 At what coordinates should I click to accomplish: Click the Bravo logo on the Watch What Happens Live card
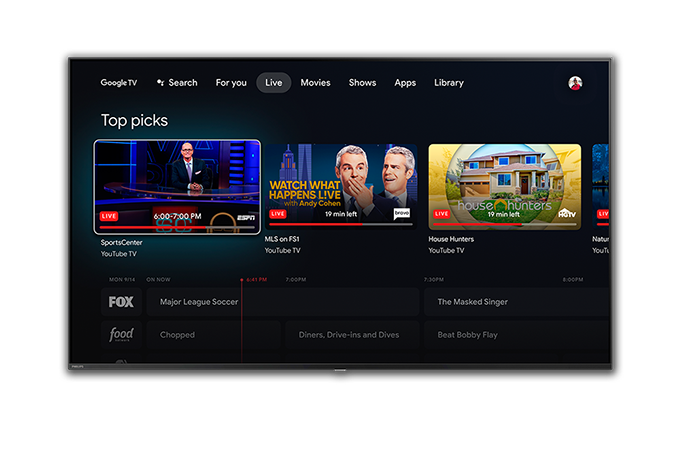401,214
